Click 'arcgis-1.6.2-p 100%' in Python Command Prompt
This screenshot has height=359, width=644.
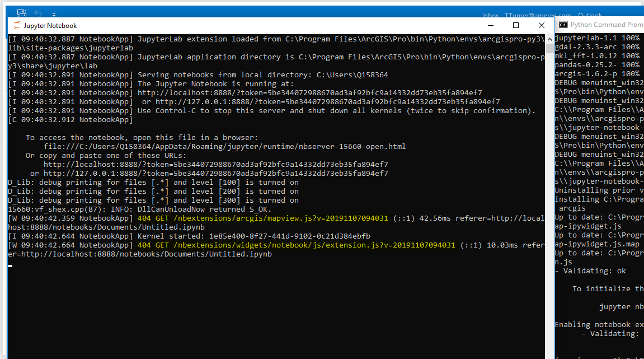click(597, 74)
